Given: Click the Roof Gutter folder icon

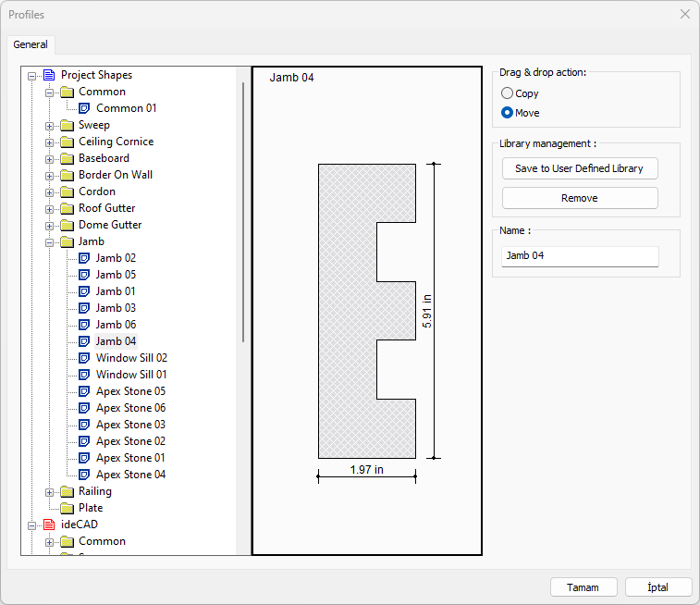Looking at the screenshot, I should pyautogui.click(x=67, y=208).
